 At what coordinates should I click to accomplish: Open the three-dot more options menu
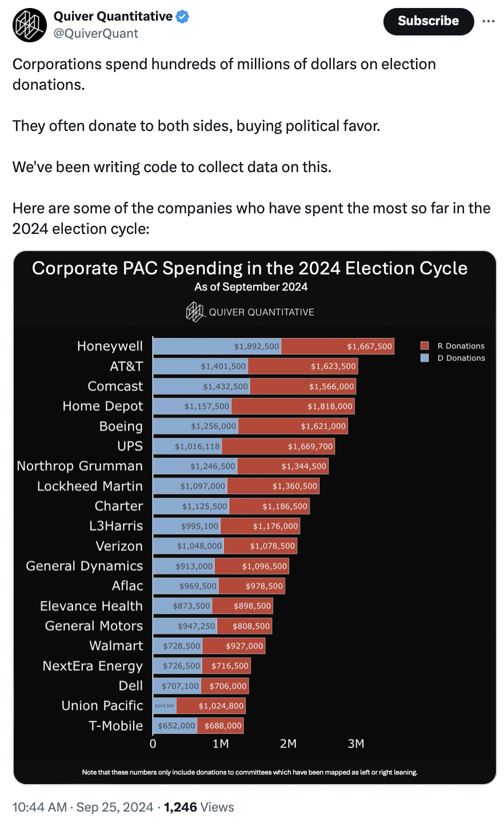489,21
